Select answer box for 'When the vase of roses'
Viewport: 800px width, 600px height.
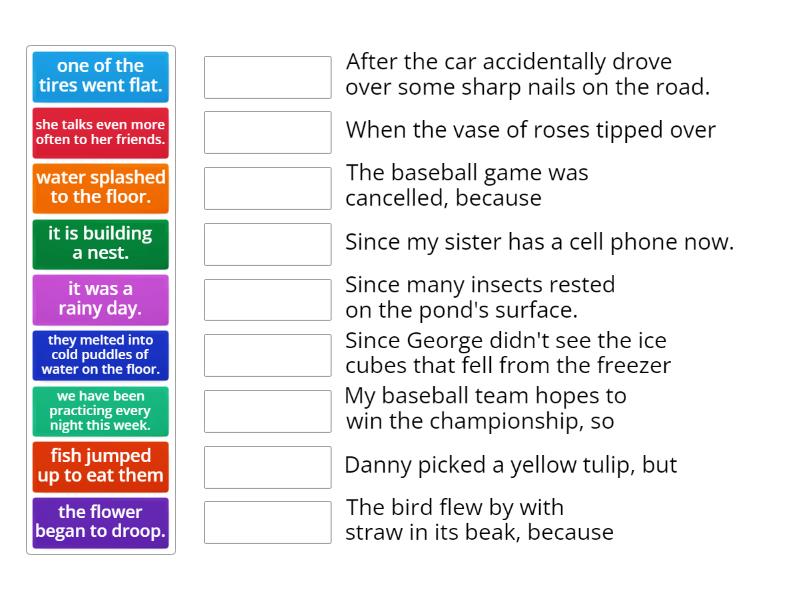pyautogui.click(x=267, y=132)
